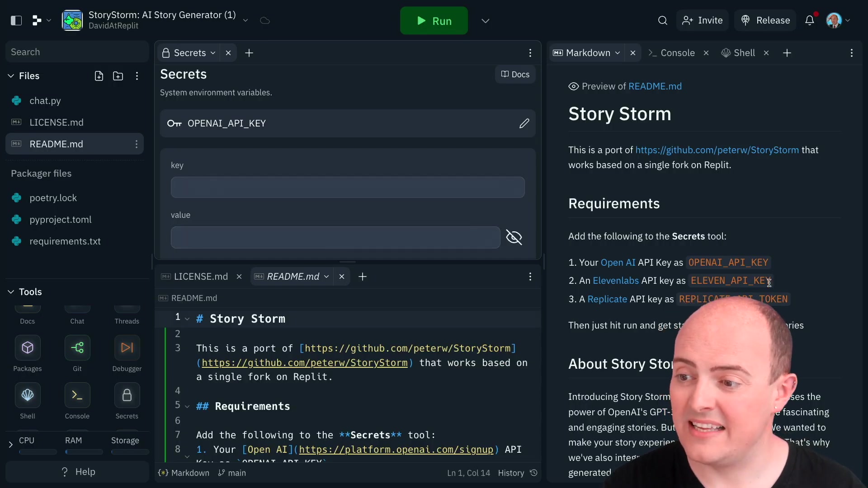Open the Elevenlabs link in preview
The width and height of the screenshot is (868, 488).
tap(616, 281)
